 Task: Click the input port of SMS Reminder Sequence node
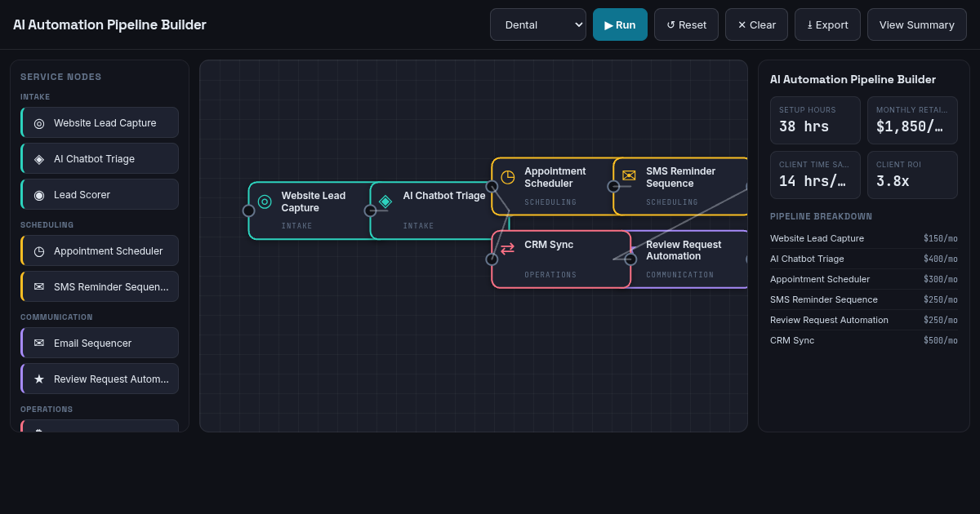click(613, 186)
